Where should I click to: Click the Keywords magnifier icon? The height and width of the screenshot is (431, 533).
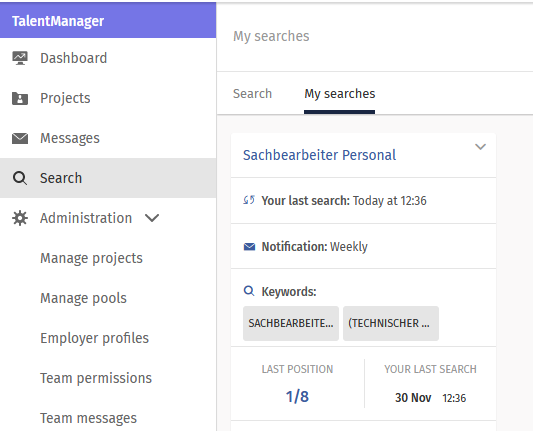point(249,291)
